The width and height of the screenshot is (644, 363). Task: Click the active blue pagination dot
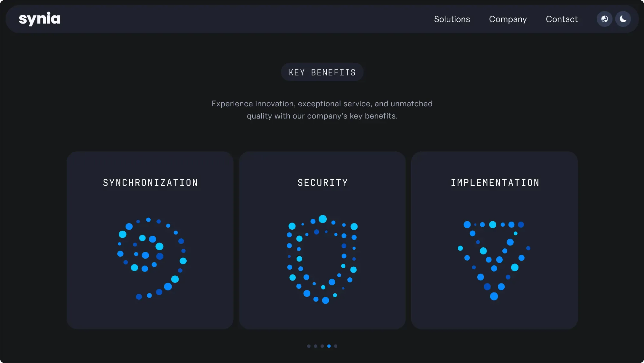tap(329, 346)
